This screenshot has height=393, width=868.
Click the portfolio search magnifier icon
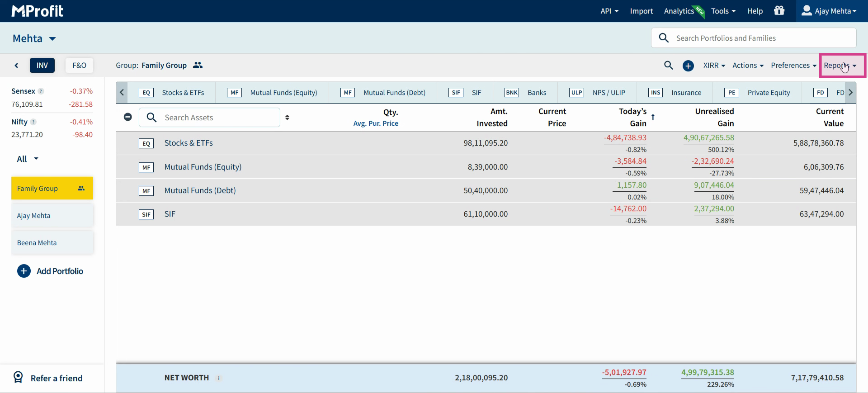click(x=664, y=38)
